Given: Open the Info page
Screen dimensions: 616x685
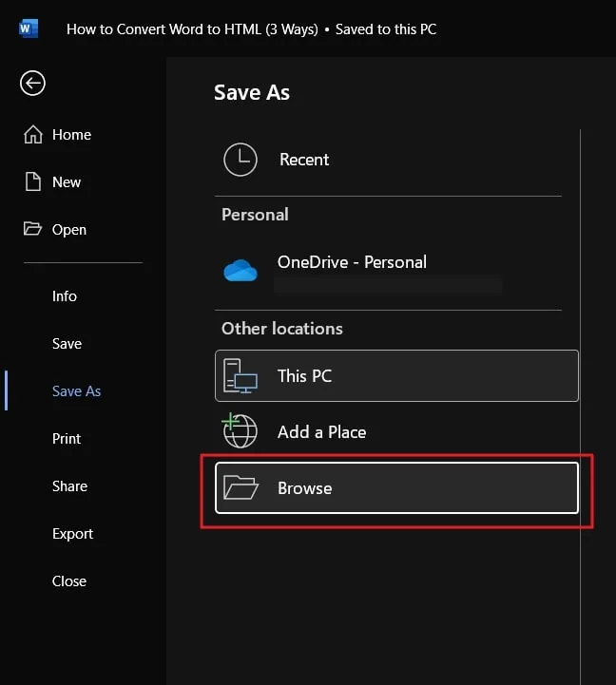Looking at the screenshot, I should (65, 296).
